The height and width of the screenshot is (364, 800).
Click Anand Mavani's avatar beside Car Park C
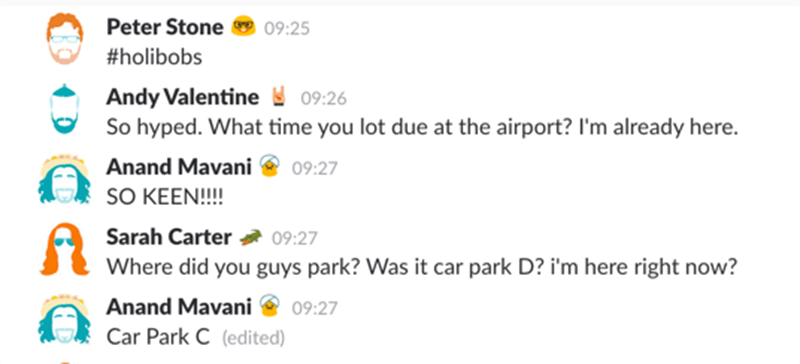[x=64, y=319]
